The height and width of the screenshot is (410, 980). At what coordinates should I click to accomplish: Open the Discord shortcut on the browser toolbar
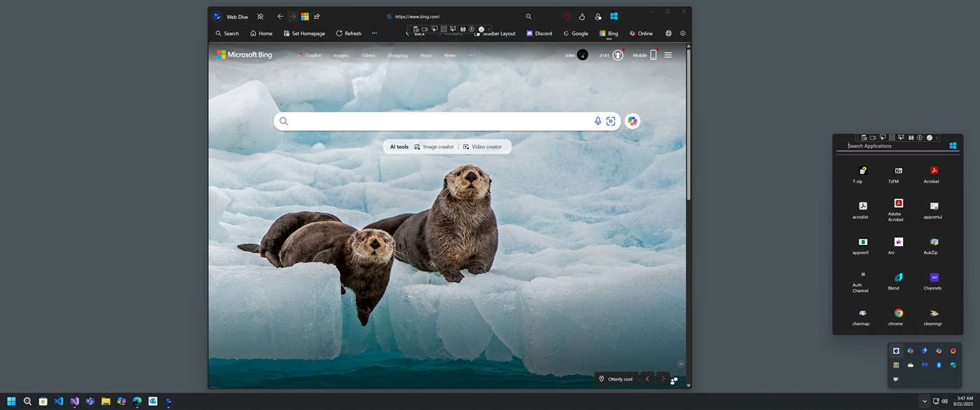pyautogui.click(x=539, y=33)
